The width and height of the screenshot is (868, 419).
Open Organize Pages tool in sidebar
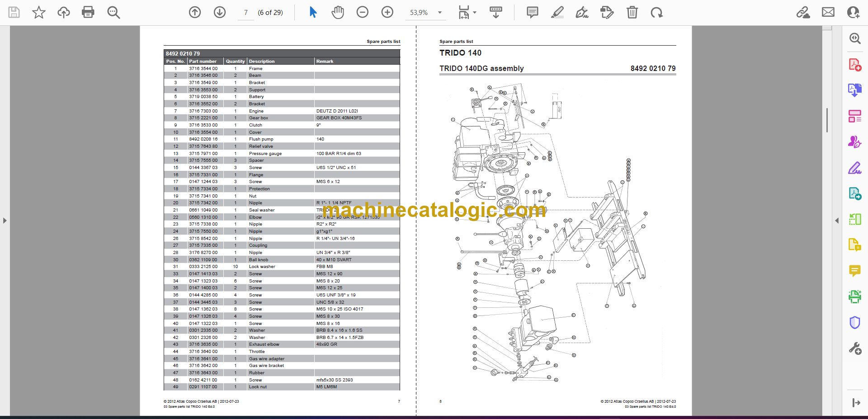point(855,116)
